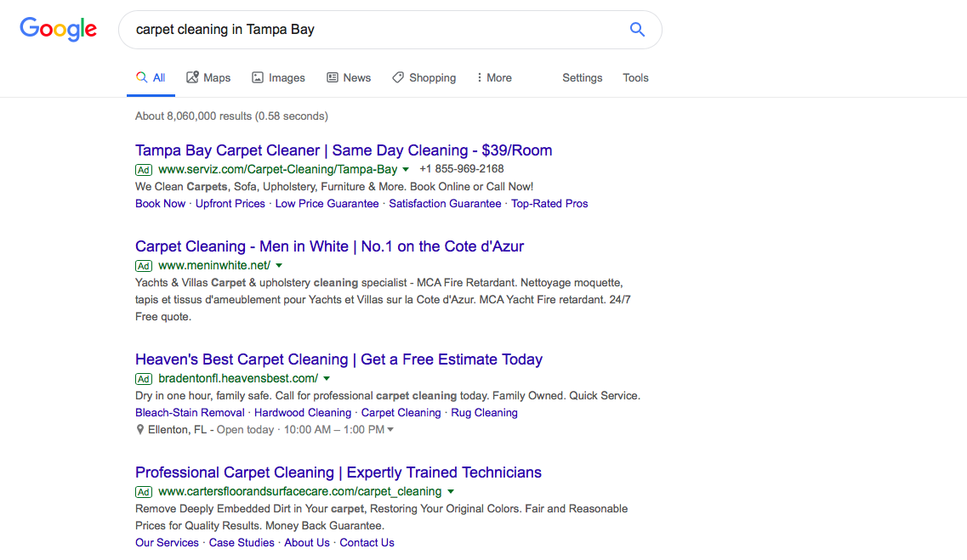This screenshot has height=560, width=967.
Task: Expand the dropdown arrow next to serviz.com URL
Action: (x=406, y=169)
